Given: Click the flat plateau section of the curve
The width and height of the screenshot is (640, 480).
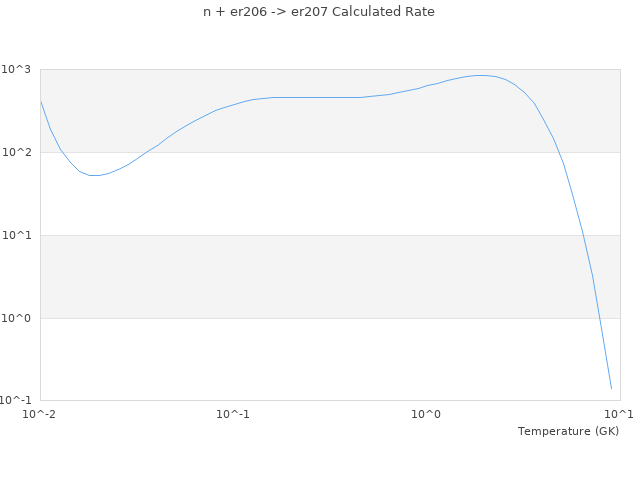Looking at the screenshot, I should coord(310,97).
